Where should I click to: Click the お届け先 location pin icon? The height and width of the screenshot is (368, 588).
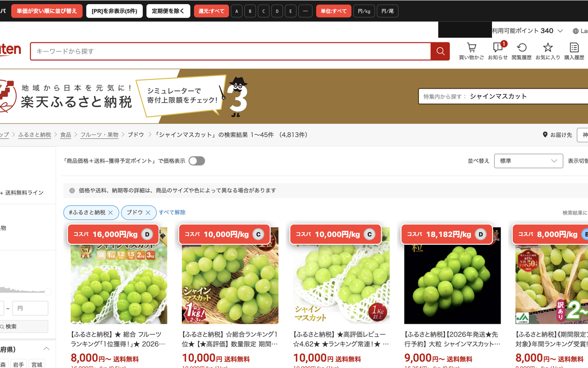pyautogui.click(x=545, y=135)
